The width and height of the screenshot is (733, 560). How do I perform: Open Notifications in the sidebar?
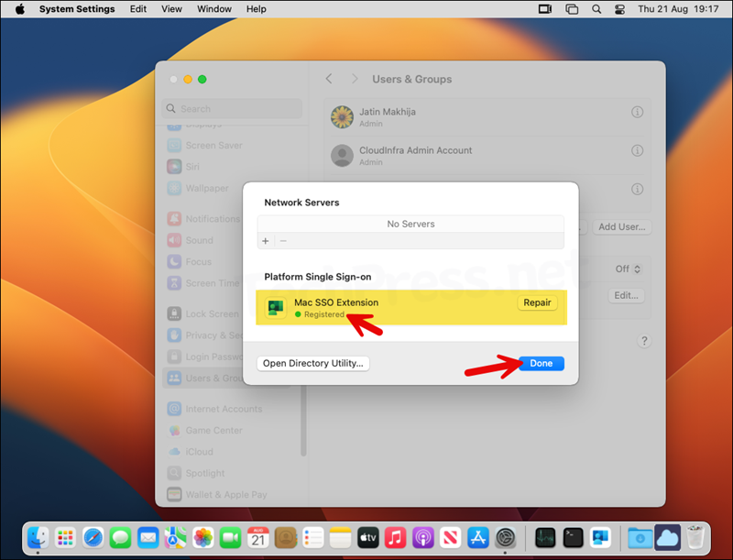(203, 219)
